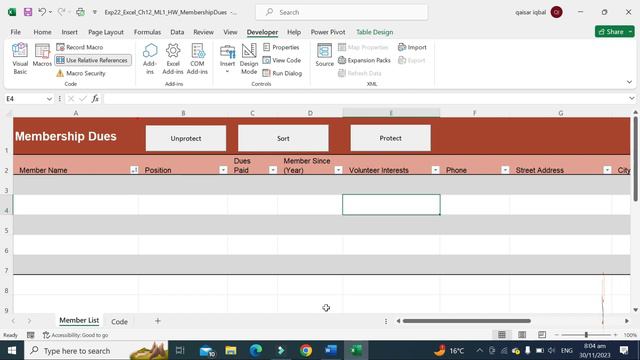Open Position filter dropdown
The height and width of the screenshot is (360, 640).
pos(223,170)
